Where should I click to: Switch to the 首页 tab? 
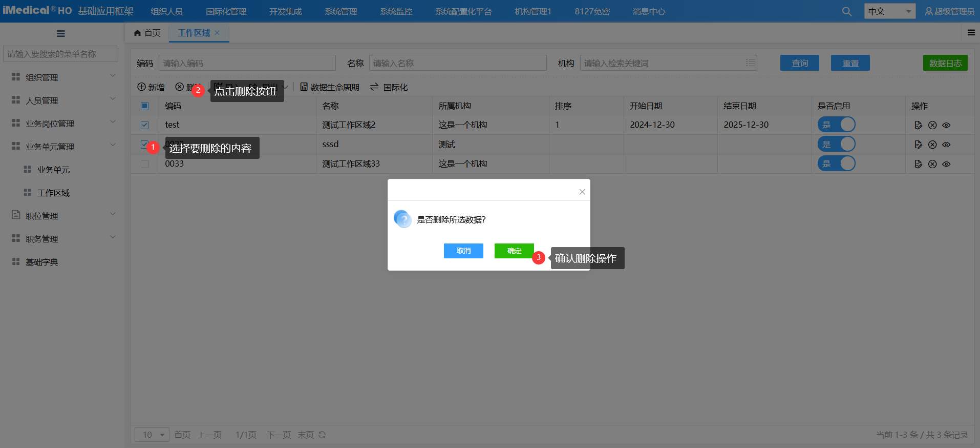point(147,33)
